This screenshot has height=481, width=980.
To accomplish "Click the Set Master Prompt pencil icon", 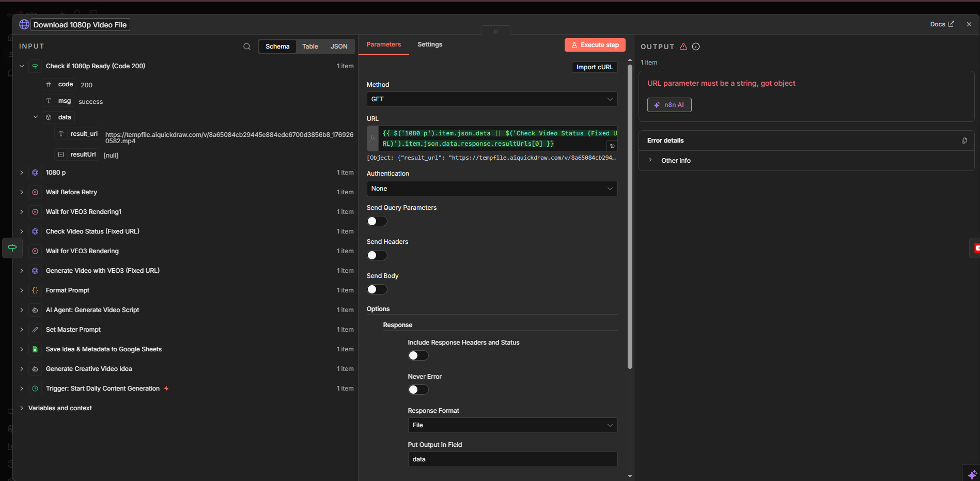I will click(35, 330).
